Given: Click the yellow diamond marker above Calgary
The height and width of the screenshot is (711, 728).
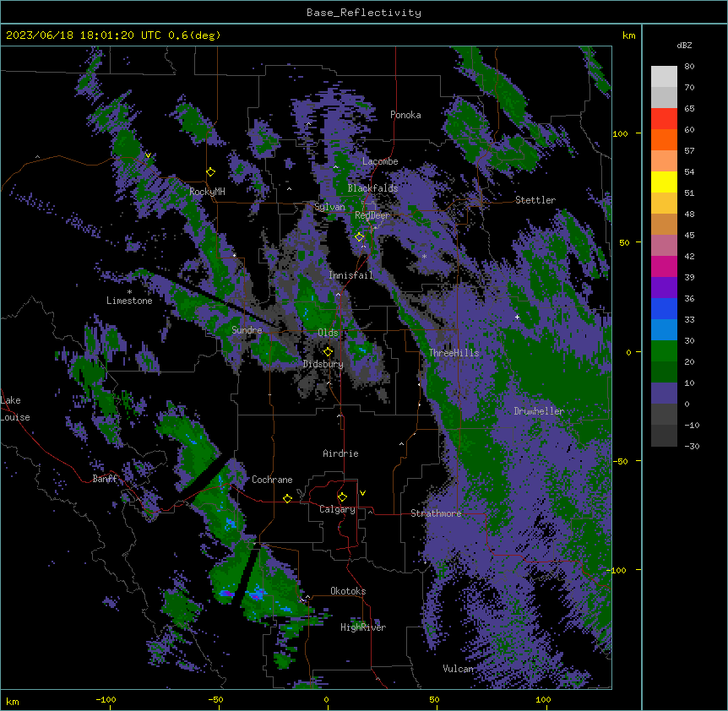Looking at the screenshot, I should click(342, 497).
